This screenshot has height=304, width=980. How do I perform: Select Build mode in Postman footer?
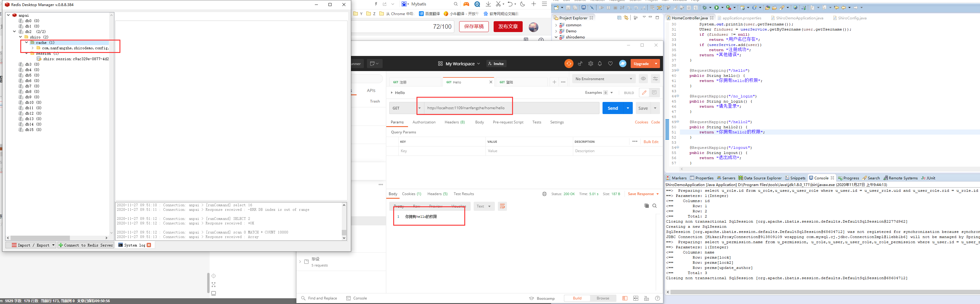(577, 298)
